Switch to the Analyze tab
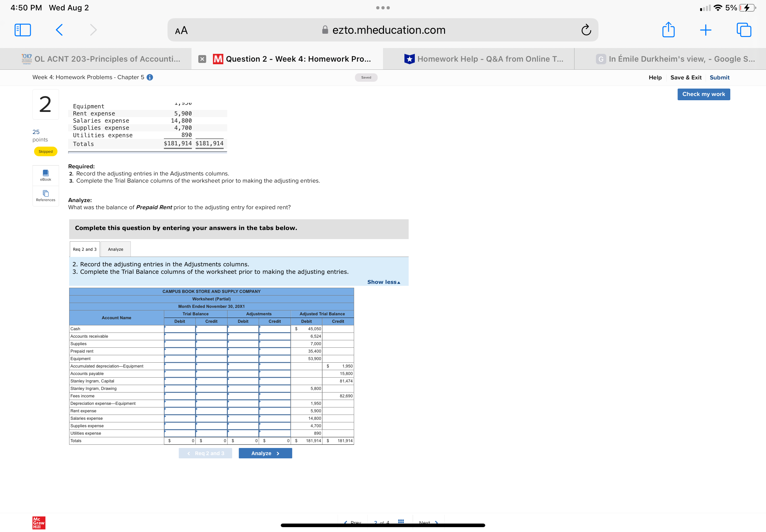 [115, 249]
